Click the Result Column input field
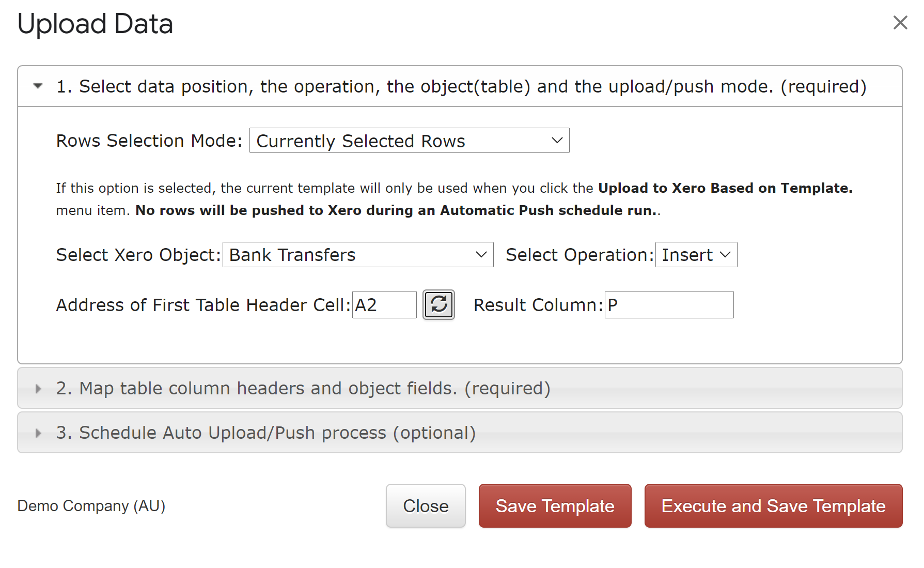 [x=669, y=305]
